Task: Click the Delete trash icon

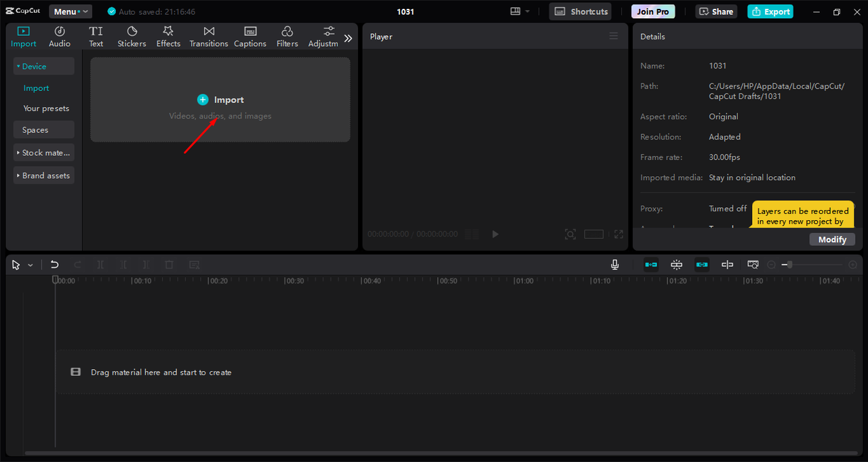Action: tap(170, 265)
